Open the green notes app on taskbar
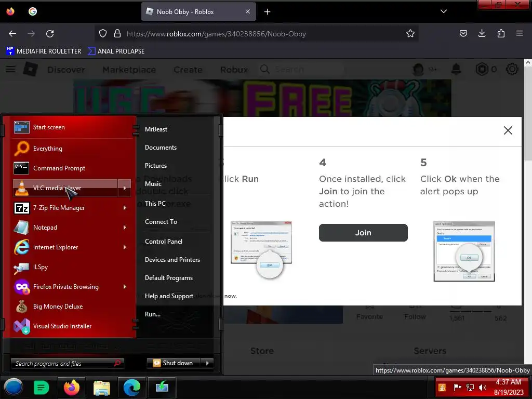The image size is (532, 399). (42, 387)
